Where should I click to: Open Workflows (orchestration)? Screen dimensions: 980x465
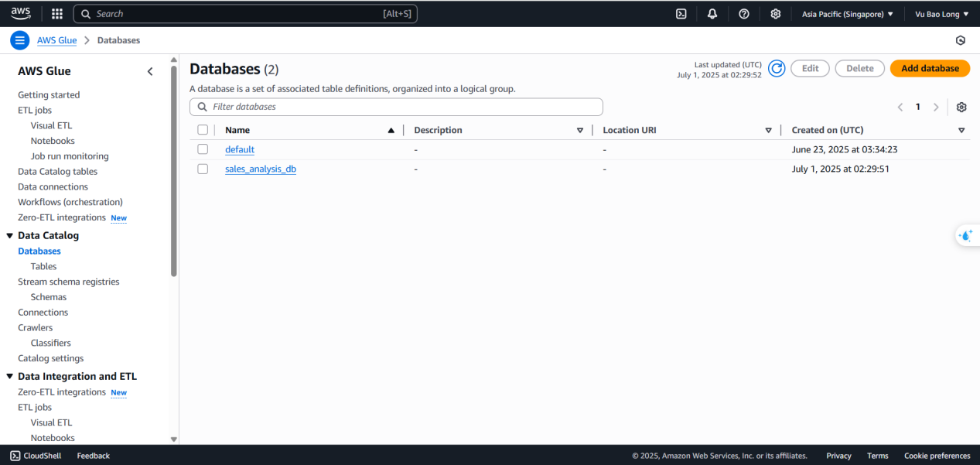(x=70, y=202)
